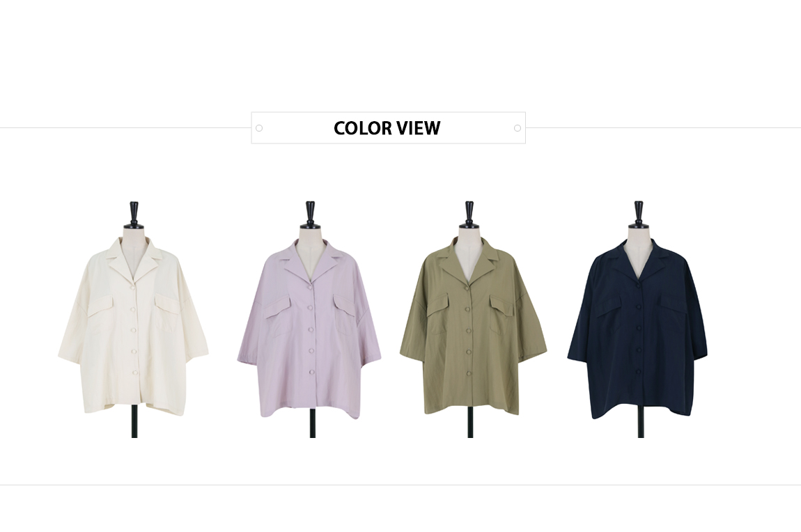Click small circle left of COLOR VIEW
The width and height of the screenshot is (801, 532).
[x=259, y=128]
